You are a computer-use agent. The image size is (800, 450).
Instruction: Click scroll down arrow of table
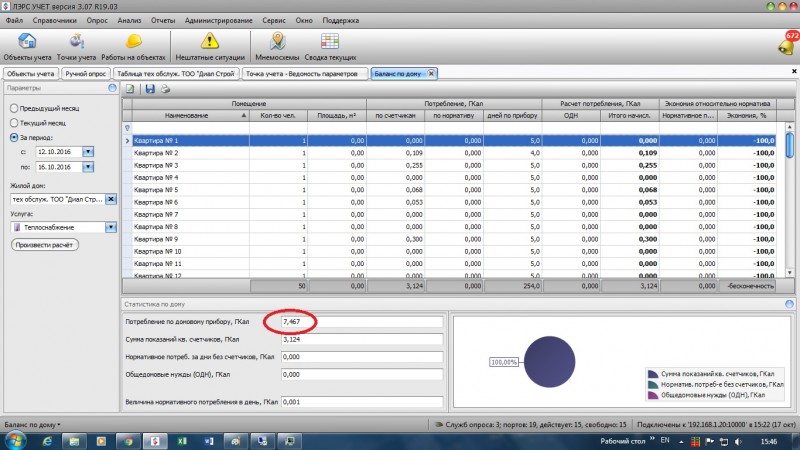point(789,273)
